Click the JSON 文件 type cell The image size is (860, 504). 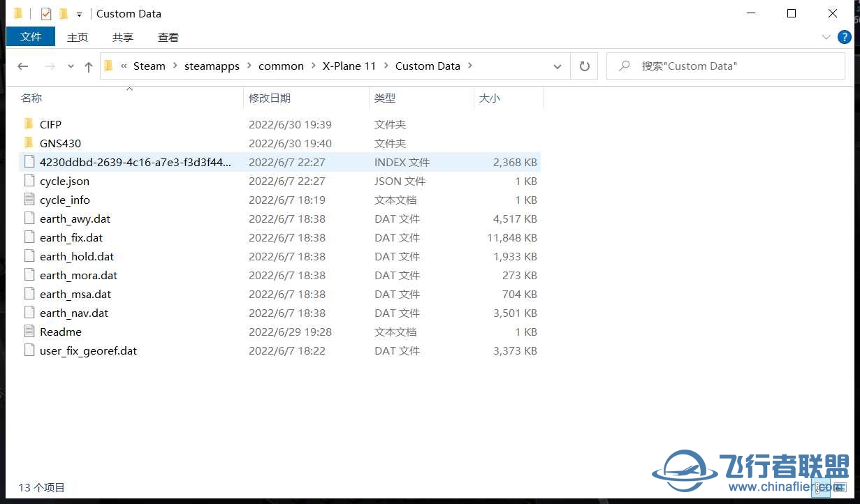point(400,181)
